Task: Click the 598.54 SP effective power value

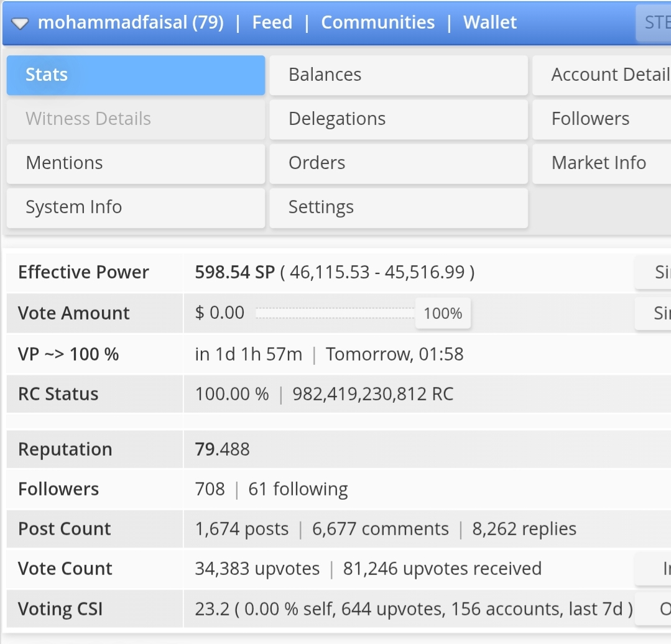Action: 235,272
